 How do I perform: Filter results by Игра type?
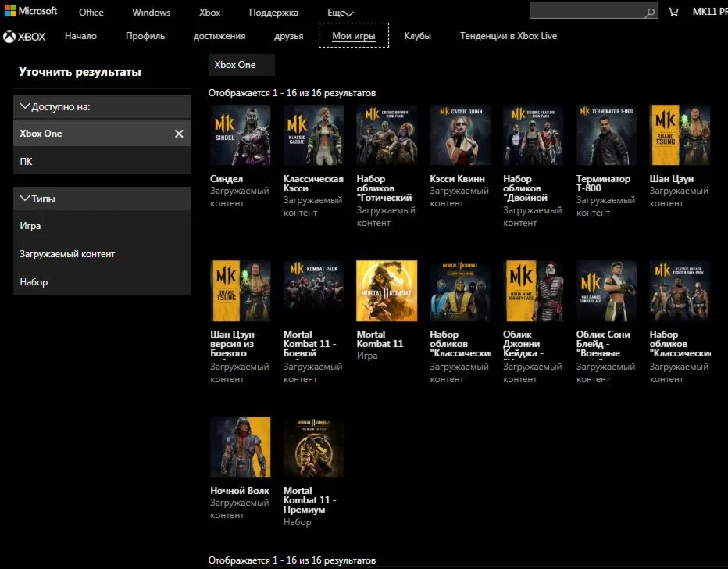coord(30,226)
